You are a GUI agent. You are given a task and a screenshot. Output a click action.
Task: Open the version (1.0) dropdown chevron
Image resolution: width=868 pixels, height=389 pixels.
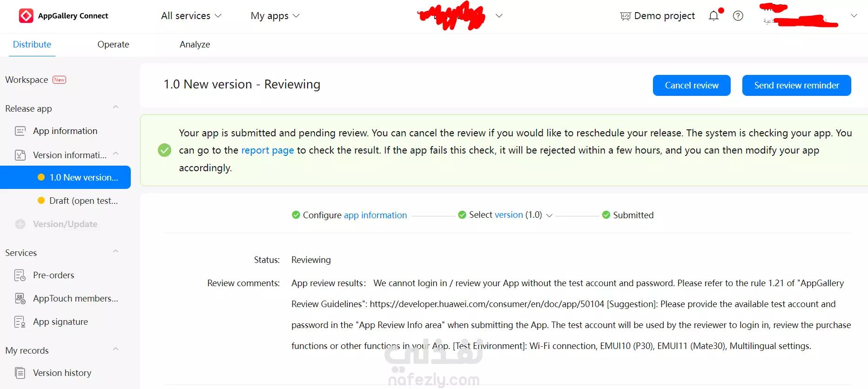(x=549, y=215)
